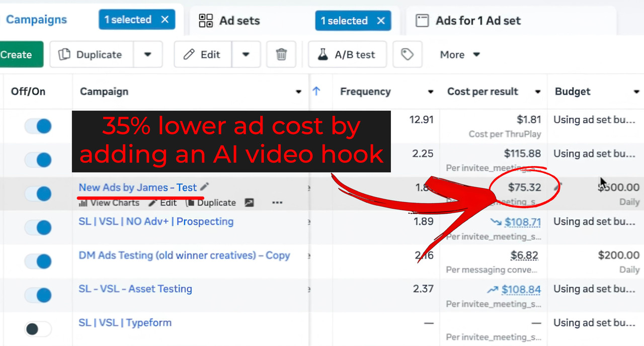
Task: Click the $1.81 Cost per ThruPlay value
Action: tap(529, 120)
